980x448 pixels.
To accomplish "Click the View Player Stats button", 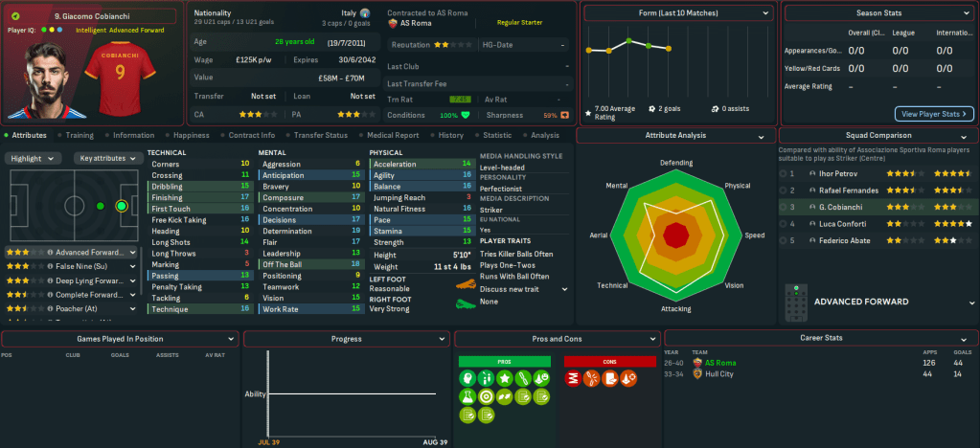I will [934, 114].
